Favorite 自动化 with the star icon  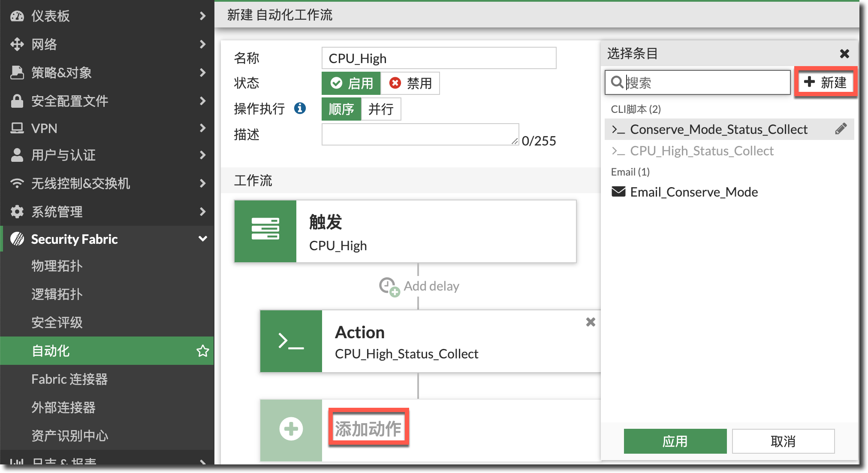pos(202,351)
